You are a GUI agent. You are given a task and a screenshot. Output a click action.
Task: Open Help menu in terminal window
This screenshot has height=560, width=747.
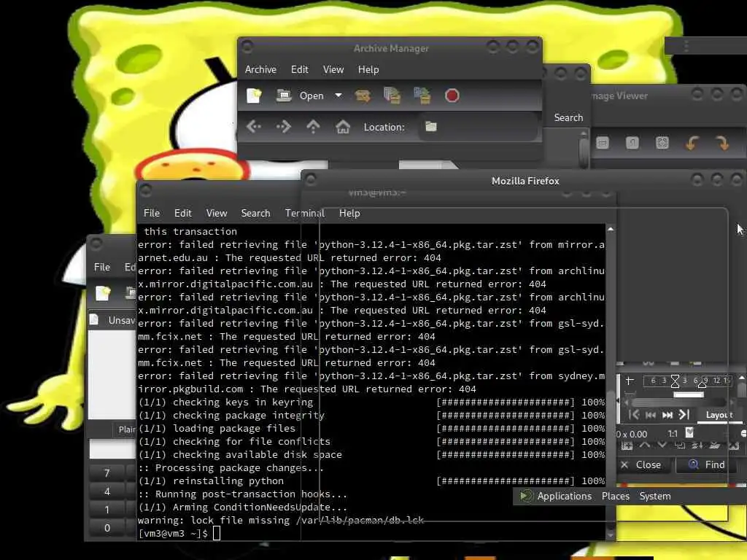pyautogui.click(x=349, y=214)
